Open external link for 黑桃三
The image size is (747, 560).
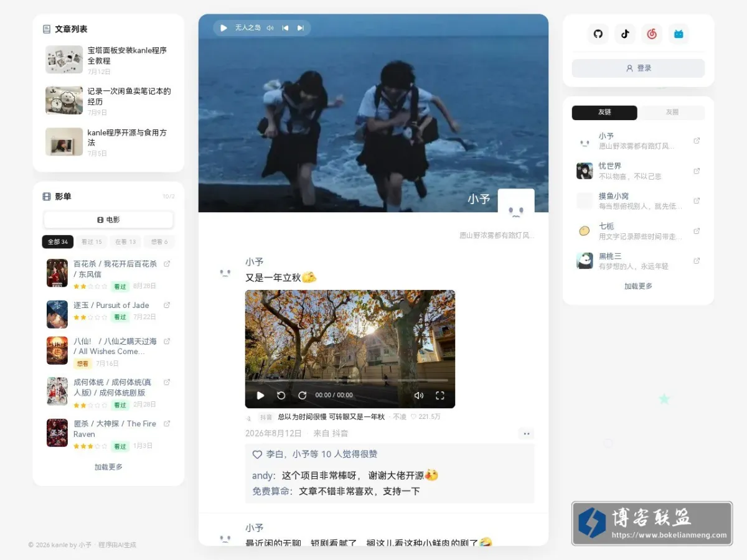coord(697,261)
